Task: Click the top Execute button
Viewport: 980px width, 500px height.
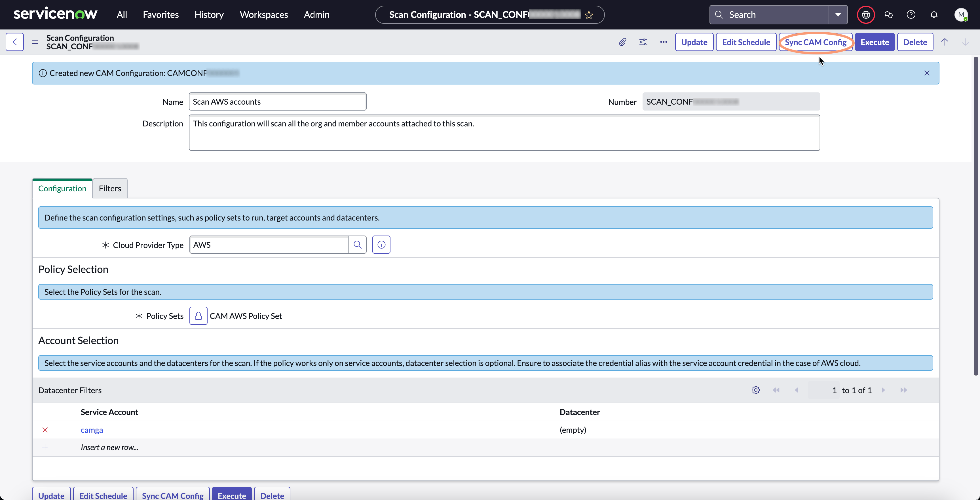Action: click(875, 42)
